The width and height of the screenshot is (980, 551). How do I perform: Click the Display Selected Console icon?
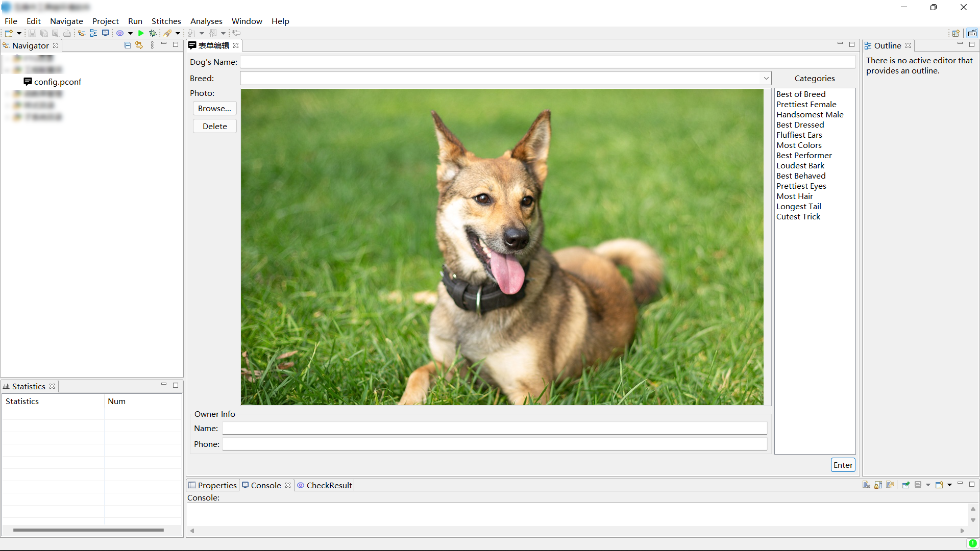(918, 485)
